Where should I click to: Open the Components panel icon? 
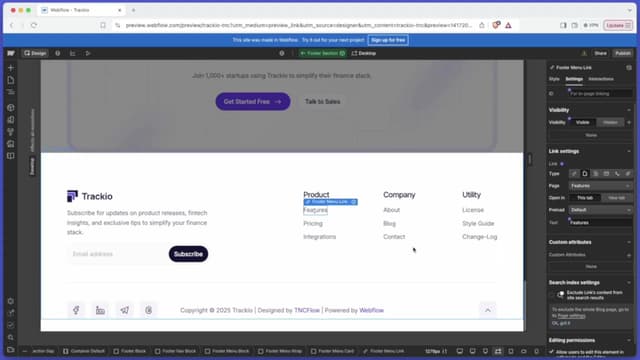tap(11, 108)
